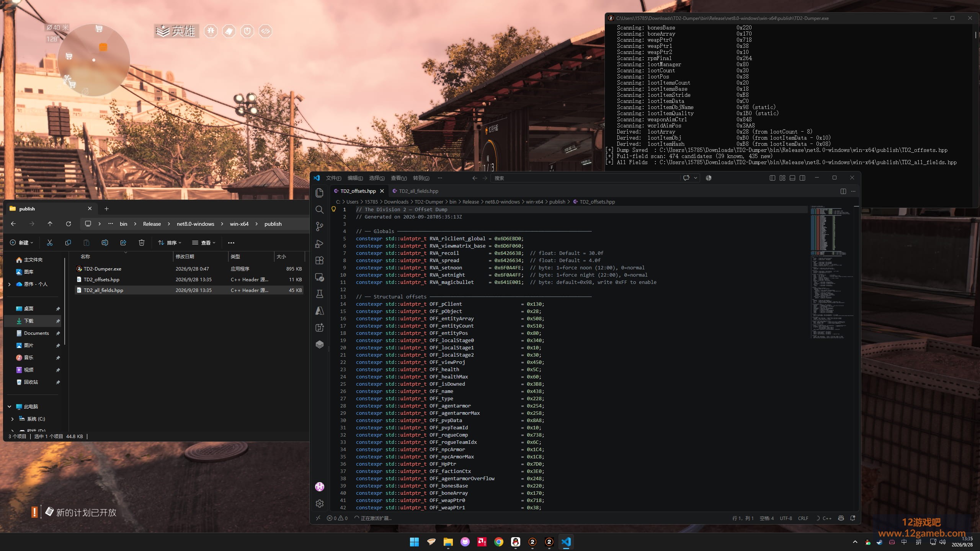Expand the OneDrive 个人 tree node
The width and height of the screenshot is (980, 551).
point(10,284)
